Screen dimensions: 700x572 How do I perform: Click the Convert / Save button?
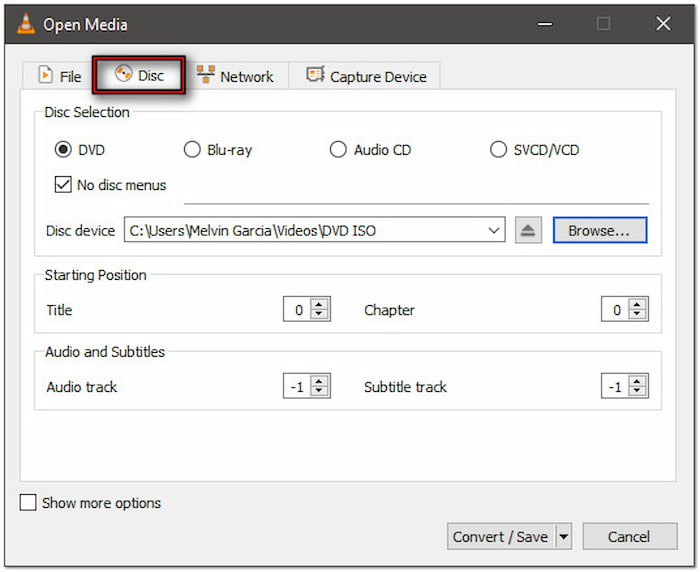(500, 537)
